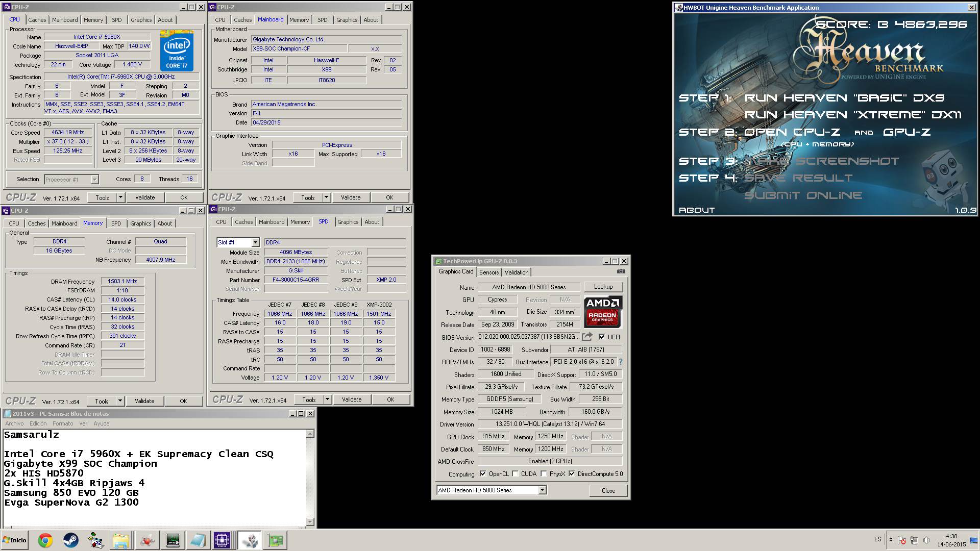This screenshot has width=980, height=551.
Task: Open the Ayuda menu in Notepad
Action: [101, 423]
